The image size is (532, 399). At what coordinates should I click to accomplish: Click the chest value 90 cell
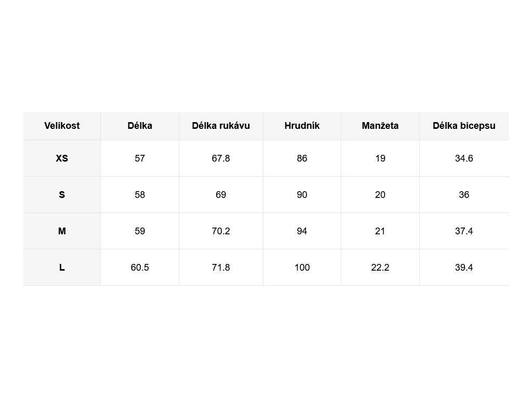point(302,195)
